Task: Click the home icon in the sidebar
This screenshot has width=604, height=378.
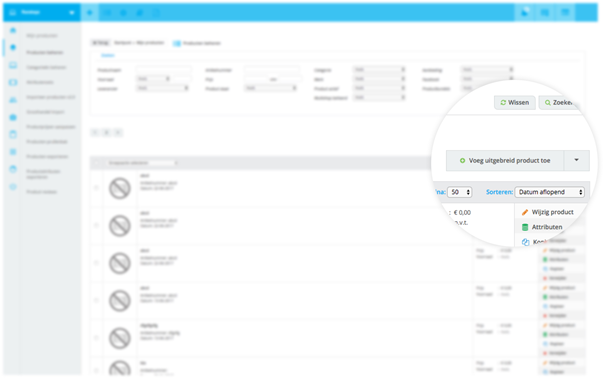Action: (13, 30)
